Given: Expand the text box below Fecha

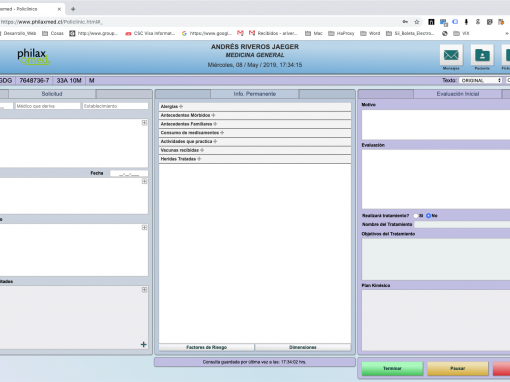Looking at the screenshot, I should click(144, 181).
